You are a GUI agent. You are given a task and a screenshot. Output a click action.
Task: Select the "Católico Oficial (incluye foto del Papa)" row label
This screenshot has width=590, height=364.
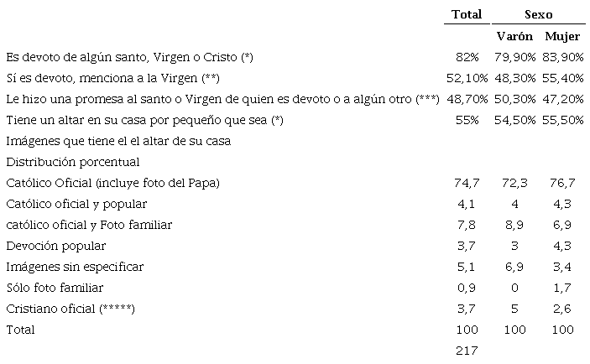click(112, 183)
